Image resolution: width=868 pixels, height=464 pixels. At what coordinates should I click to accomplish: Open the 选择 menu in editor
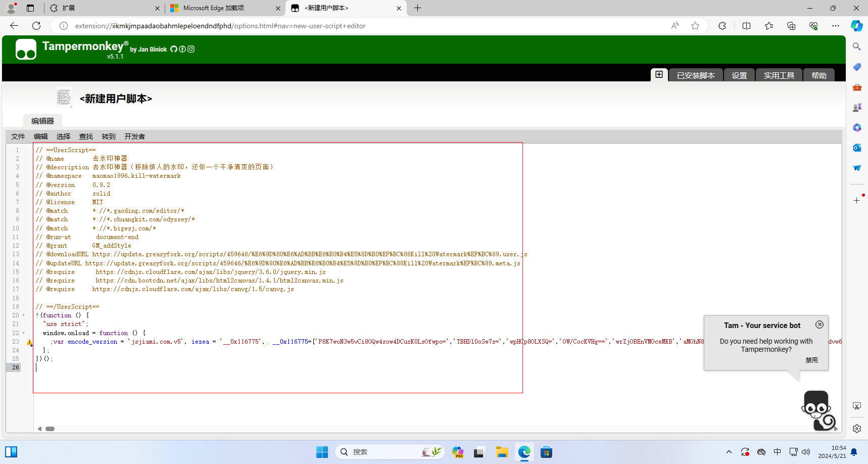[64, 136]
